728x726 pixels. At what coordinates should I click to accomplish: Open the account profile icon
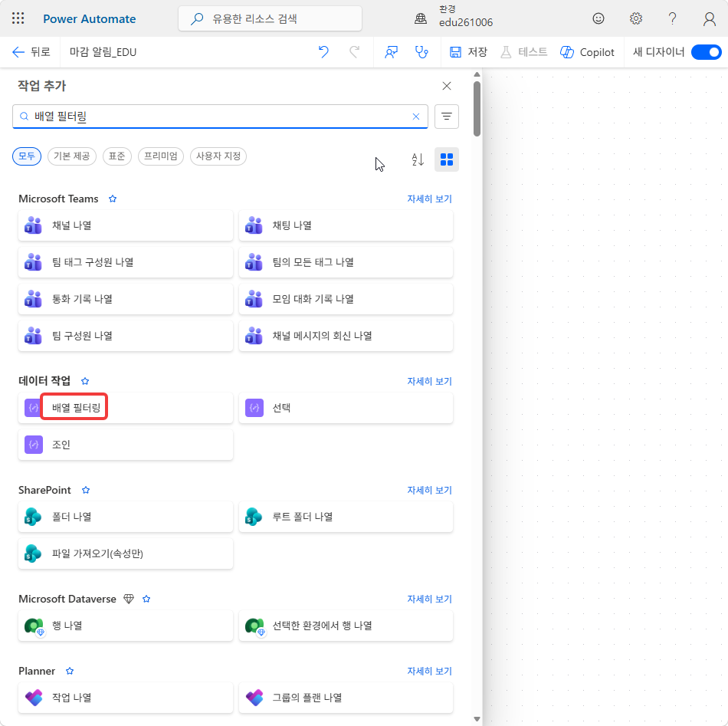point(709,18)
